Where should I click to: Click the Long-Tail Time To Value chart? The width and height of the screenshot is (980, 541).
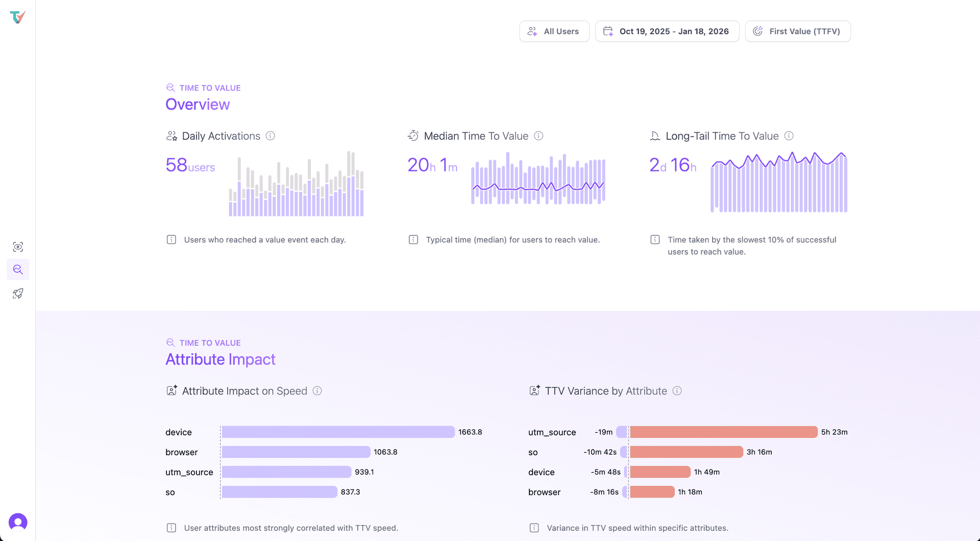pos(778,183)
